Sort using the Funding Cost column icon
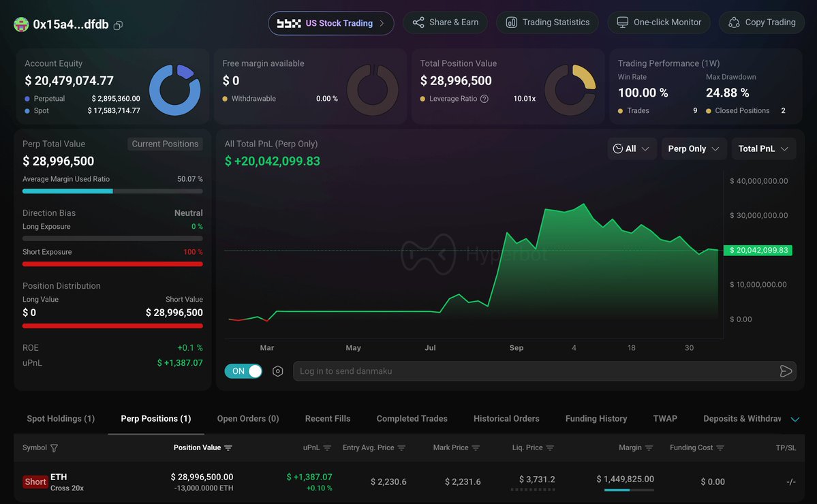 coord(720,447)
